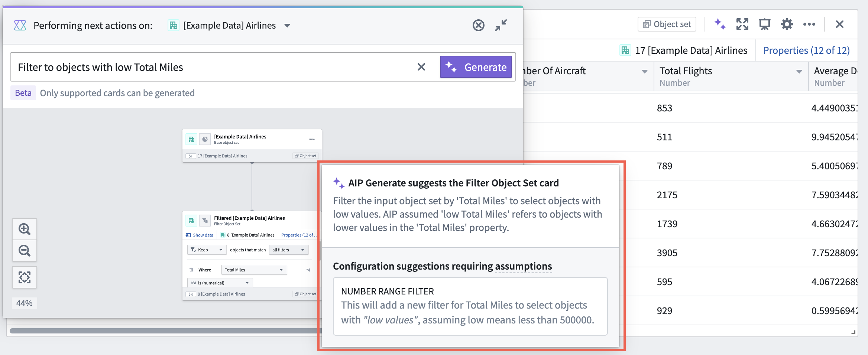Viewport: 868px width, 355px height.
Task: Click the Object set tag on the filter card footer
Action: coord(305,294)
